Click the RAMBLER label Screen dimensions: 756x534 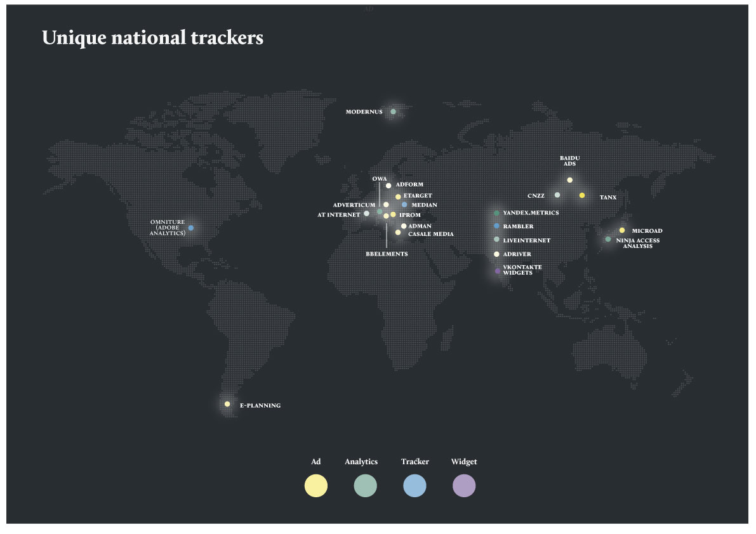tap(519, 226)
